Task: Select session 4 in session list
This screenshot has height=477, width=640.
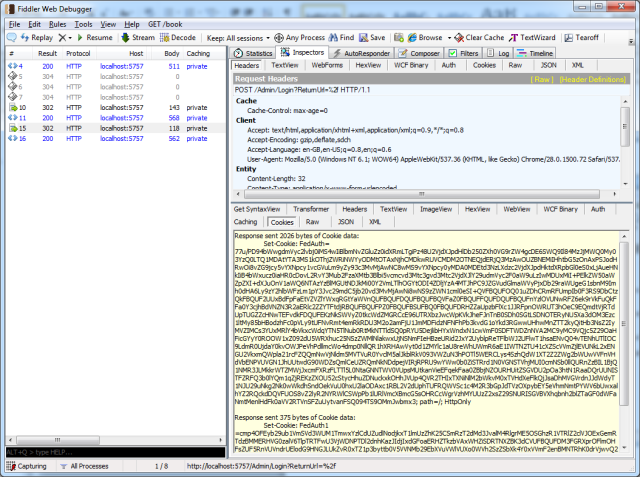Action: click(115, 66)
